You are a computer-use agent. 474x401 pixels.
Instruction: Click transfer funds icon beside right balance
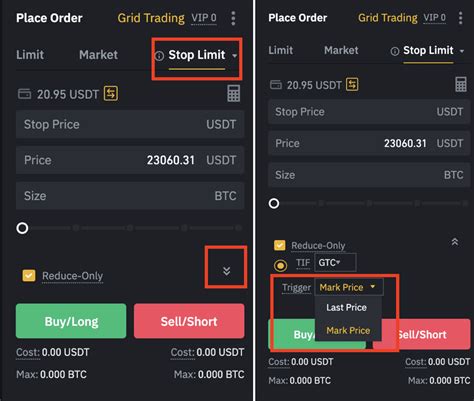352,84
